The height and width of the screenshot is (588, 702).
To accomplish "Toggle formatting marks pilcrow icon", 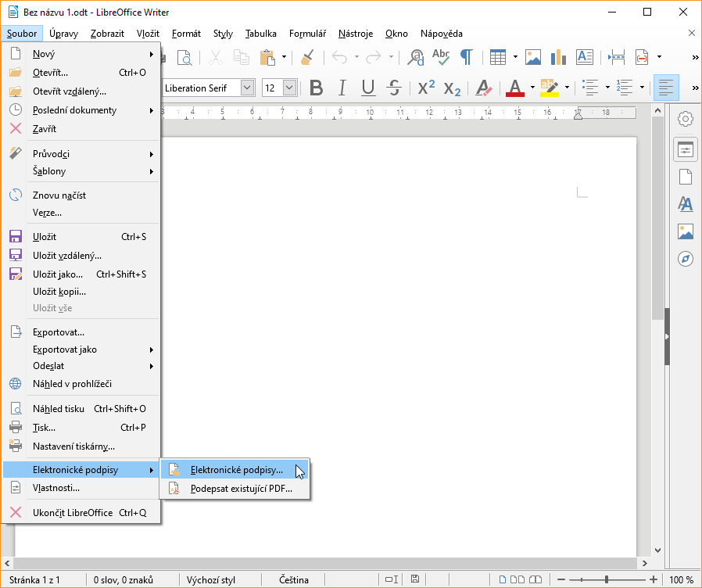I will coord(467,57).
